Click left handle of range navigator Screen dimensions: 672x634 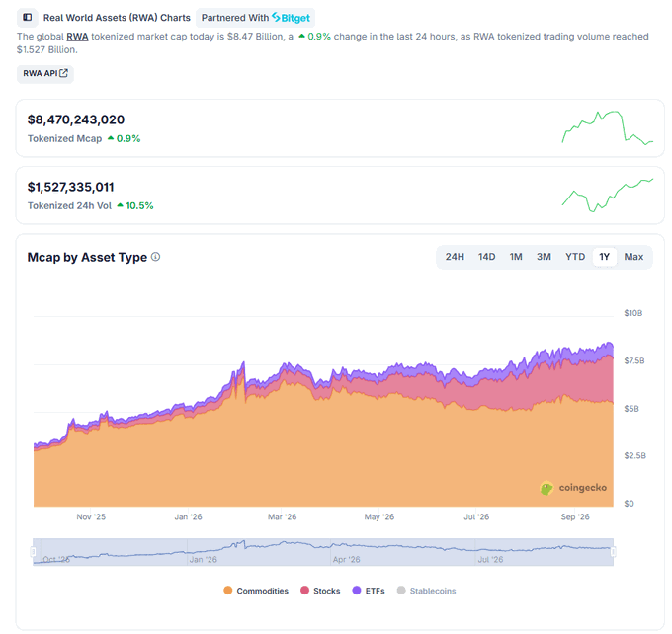(x=33, y=551)
